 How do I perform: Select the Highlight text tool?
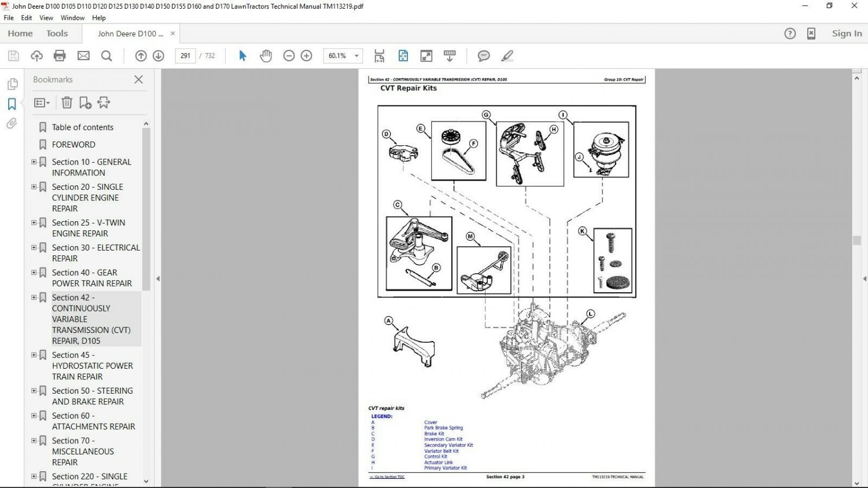click(507, 56)
